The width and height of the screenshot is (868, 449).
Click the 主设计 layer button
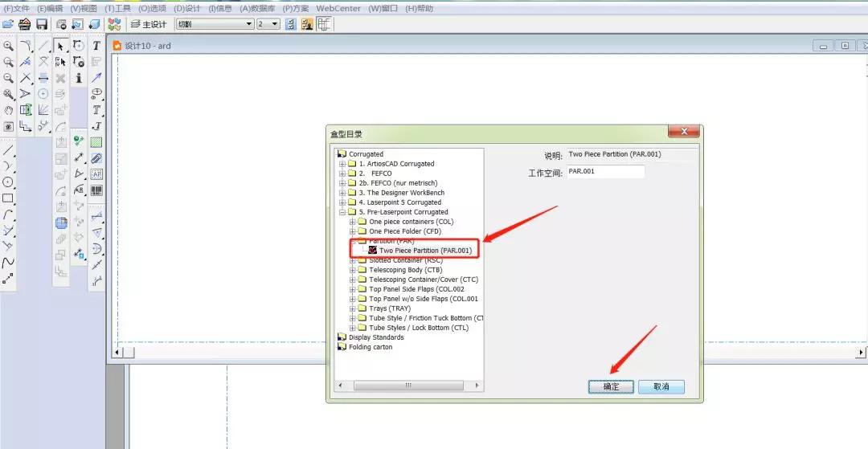click(149, 24)
